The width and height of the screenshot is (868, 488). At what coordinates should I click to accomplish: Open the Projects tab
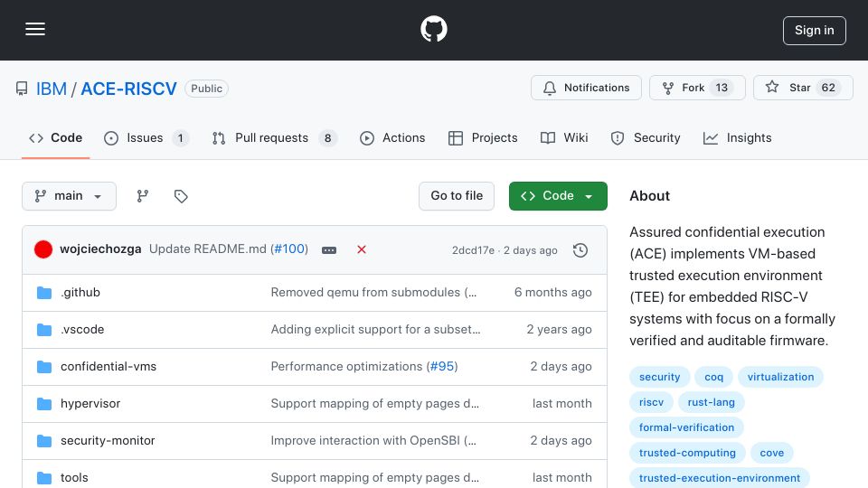[483, 137]
